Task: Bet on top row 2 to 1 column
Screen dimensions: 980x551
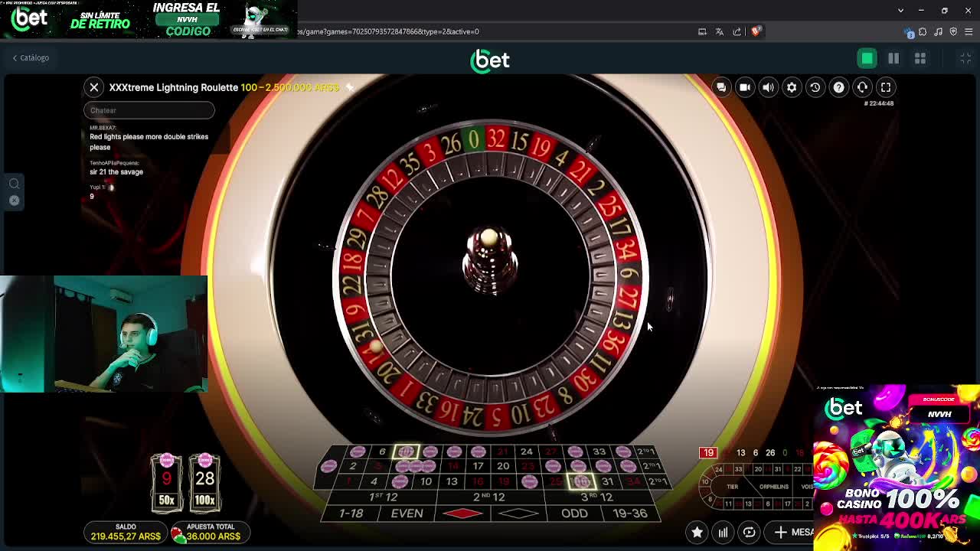Action: (647, 452)
